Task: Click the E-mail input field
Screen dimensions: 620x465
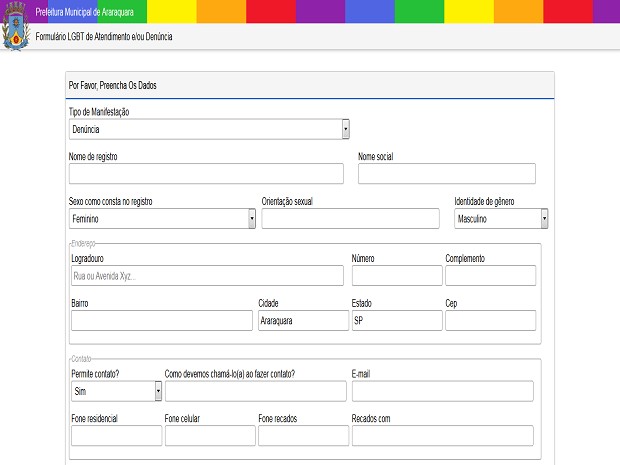Action: [442, 391]
